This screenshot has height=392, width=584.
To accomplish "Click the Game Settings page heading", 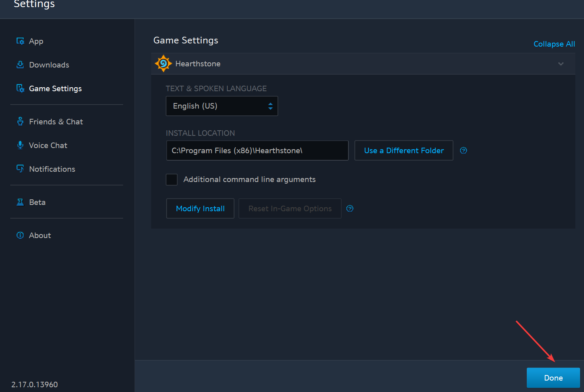I will (x=186, y=40).
